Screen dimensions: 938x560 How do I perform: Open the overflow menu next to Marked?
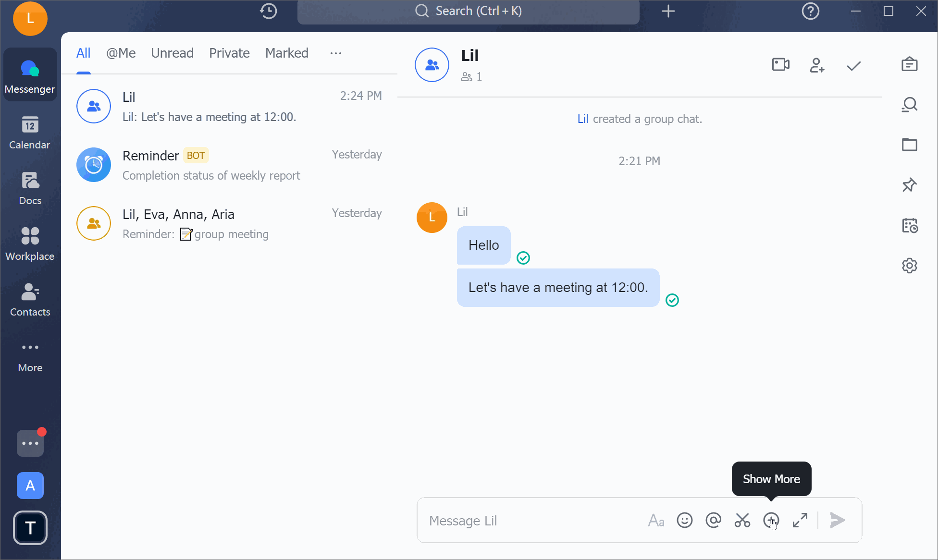point(335,54)
